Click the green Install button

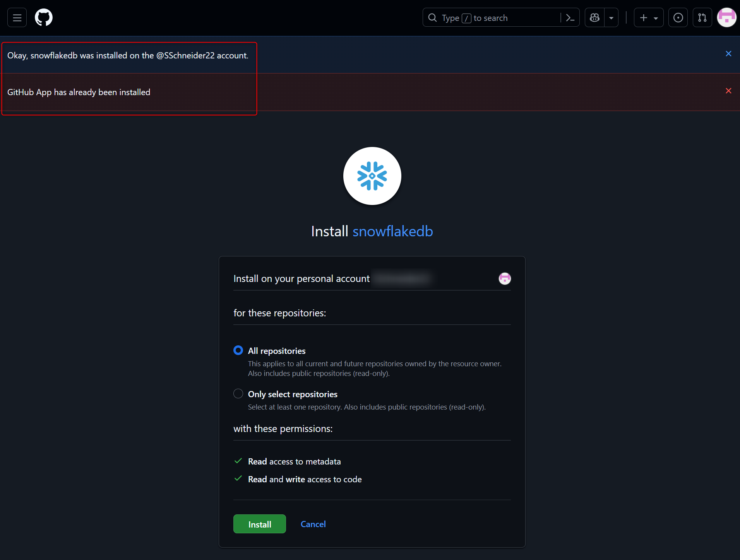tap(260, 524)
